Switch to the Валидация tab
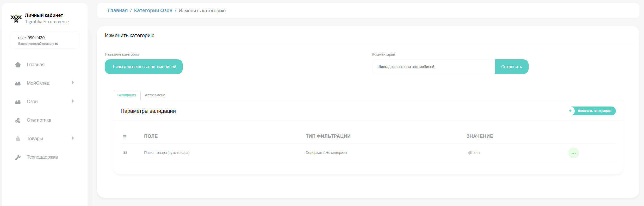Screen dimensions: 644x206 127,95
